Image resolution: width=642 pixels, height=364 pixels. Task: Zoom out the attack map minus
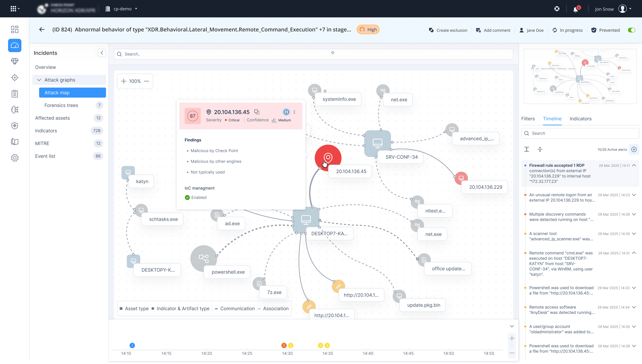[147, 81]
